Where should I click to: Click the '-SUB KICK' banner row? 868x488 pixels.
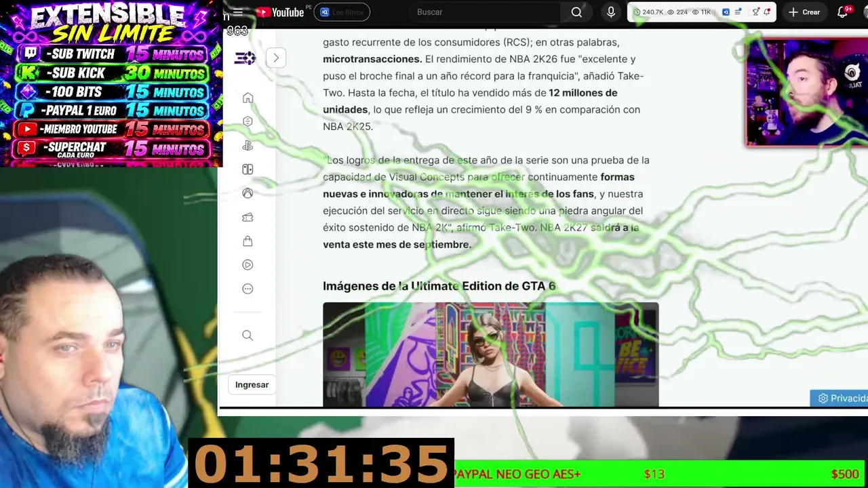pyautogui.click(x=113, y=73)
